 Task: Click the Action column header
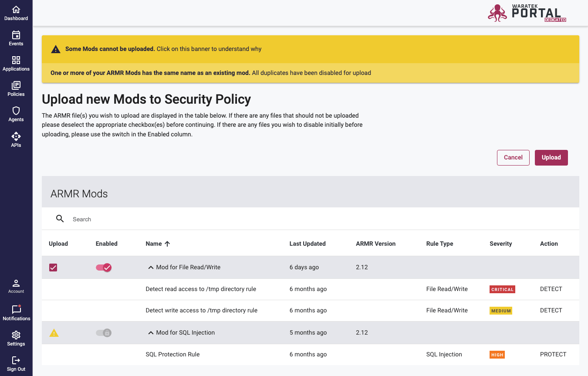549,244
